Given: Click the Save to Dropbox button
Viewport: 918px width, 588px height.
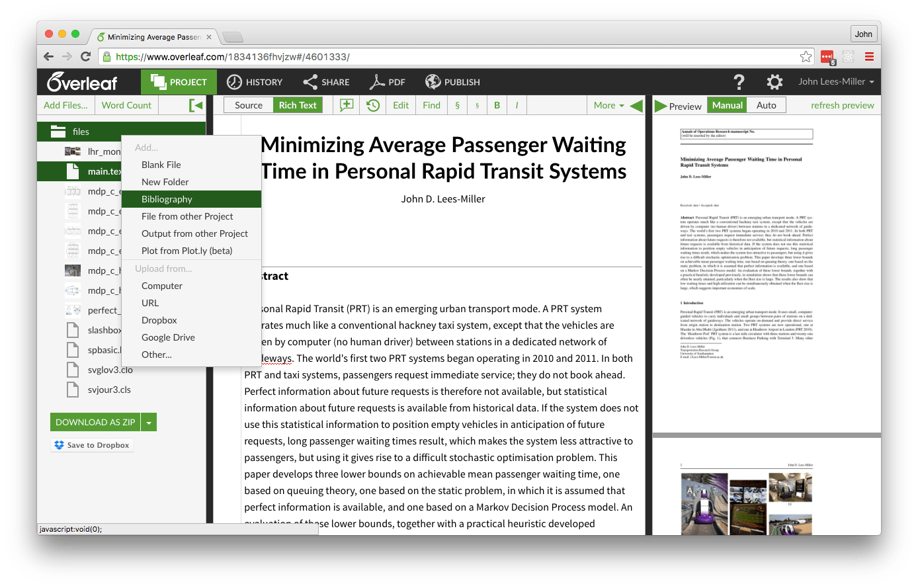Looking at the screenshot, I should click(92, 444).
